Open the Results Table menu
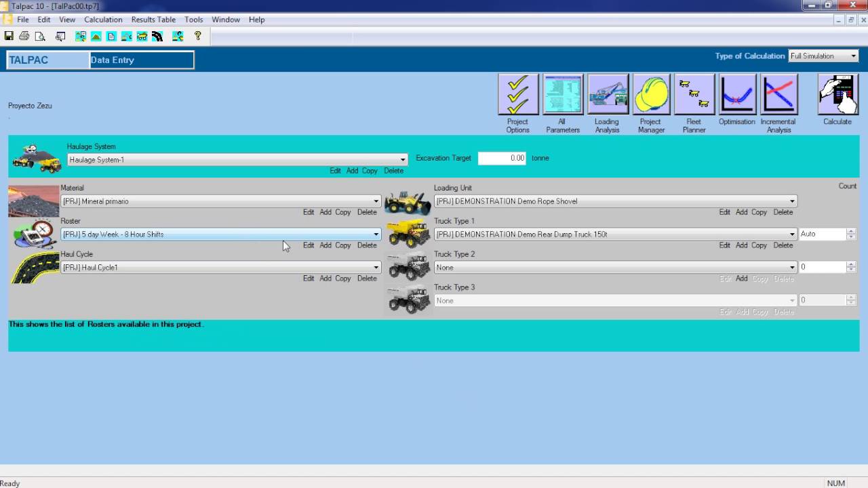The height and width of the screenshot is (488, 868). click(153, 20)
